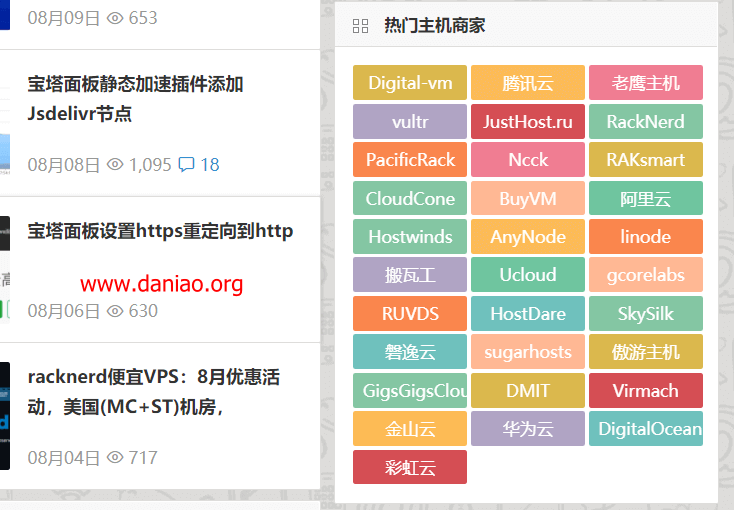Open the Digital-vm host tag
Viewport: 734px width, 510px height.
click(410, 83)
